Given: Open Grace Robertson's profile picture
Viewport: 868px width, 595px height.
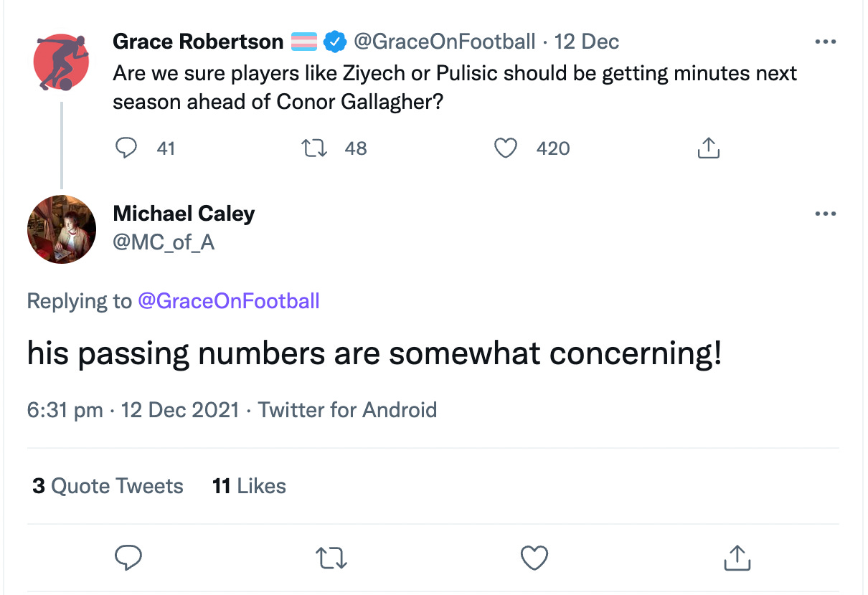Looking at the screenshot, I should [62, 62].
